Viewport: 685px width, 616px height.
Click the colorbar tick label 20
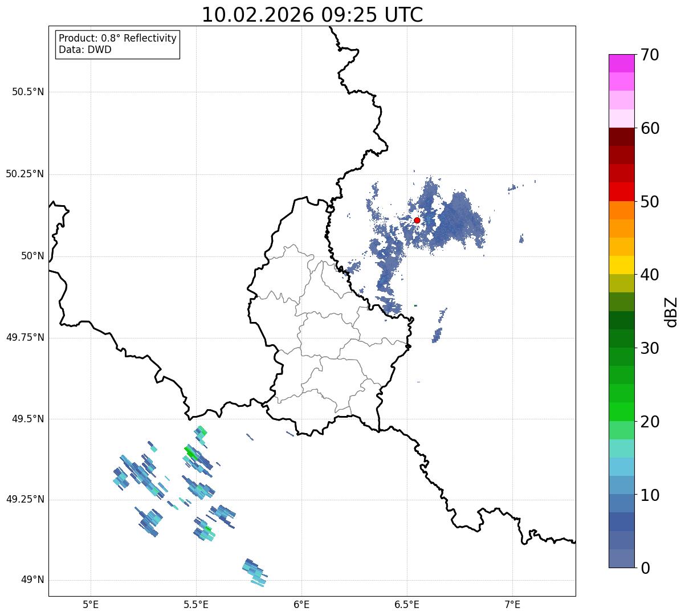650,422
